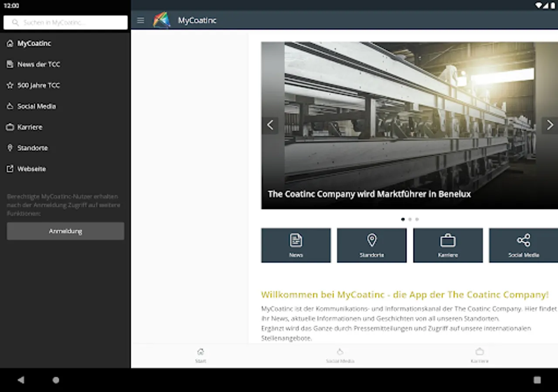Show previous slide with left arrow

point(270,125)
